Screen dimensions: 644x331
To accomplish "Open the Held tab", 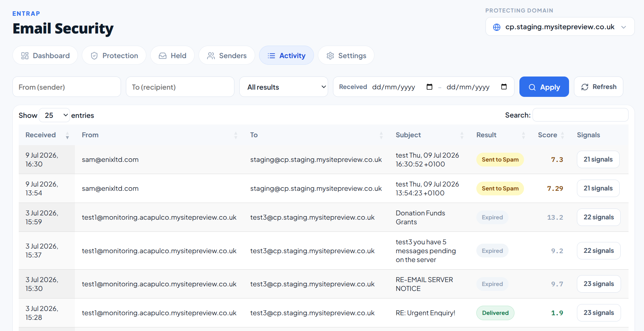I will click(x=172, y=55).
